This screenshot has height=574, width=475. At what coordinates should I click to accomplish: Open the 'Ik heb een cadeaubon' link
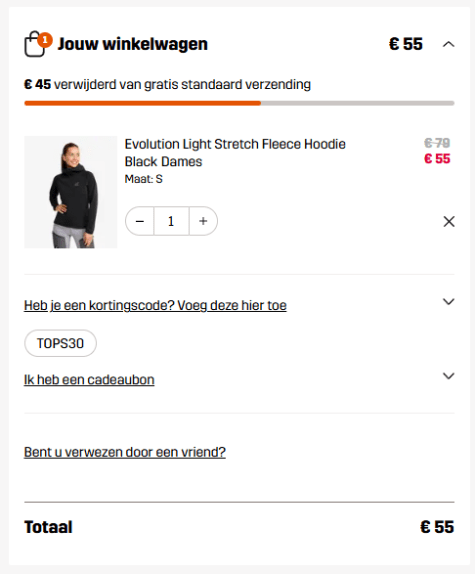click(89, 380)
